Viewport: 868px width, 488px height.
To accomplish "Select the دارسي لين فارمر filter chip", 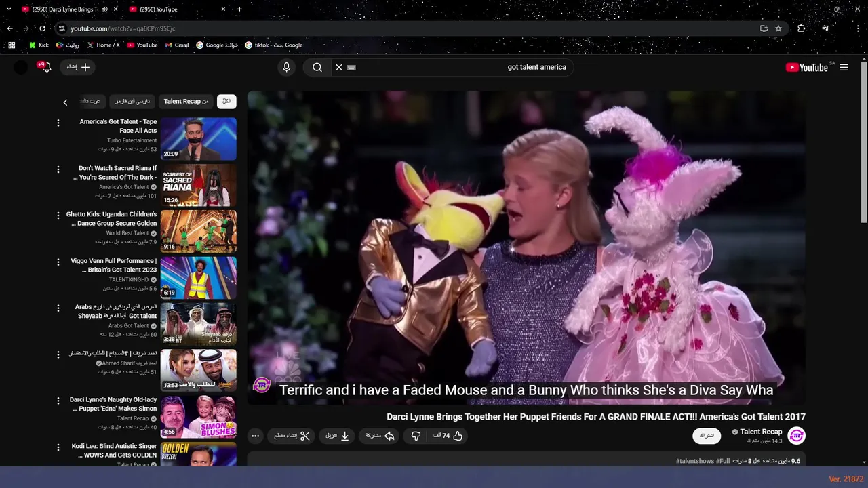I will 132,102.
